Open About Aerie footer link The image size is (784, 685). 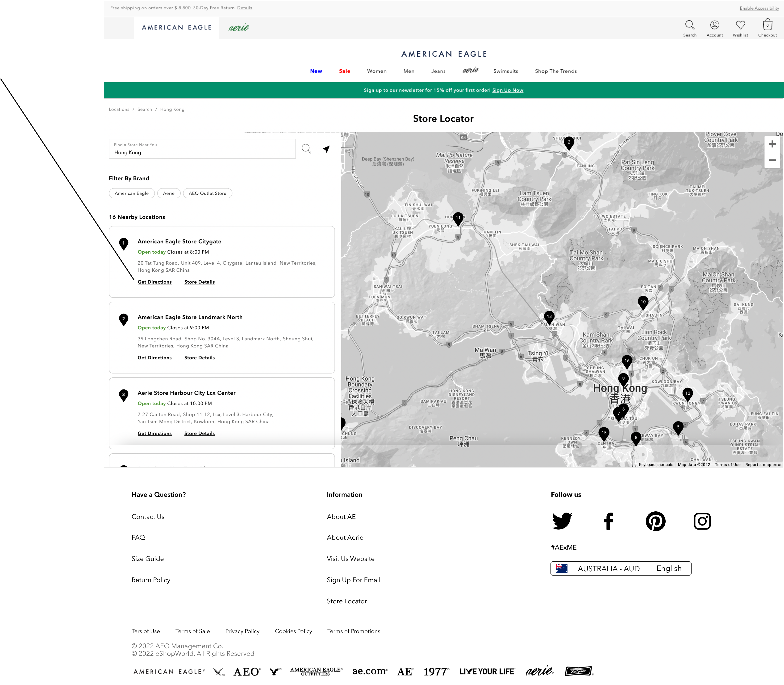pyautogui.click(x=345, y=537)
